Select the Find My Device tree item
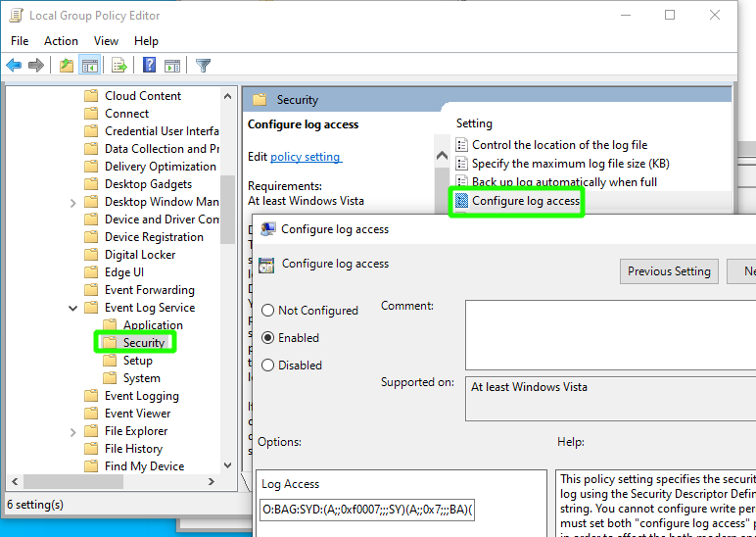The height and width of the screenshot is (537, 756). click(x=144, y=466)
